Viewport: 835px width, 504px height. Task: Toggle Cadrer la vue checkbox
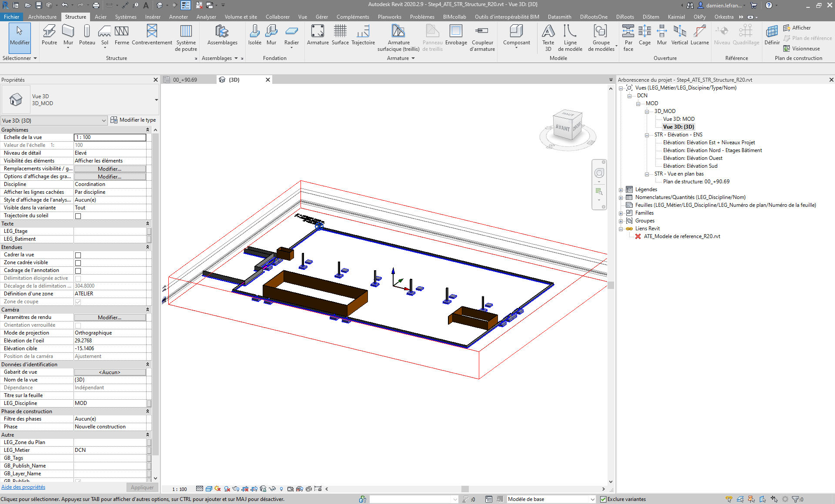pos(78,255)
